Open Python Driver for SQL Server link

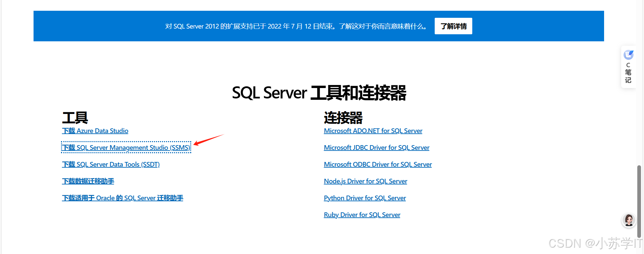[365, 198]
